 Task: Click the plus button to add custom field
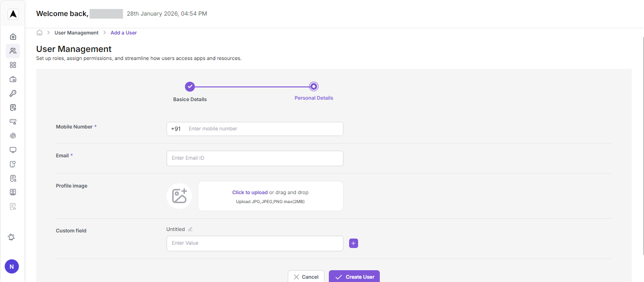pyautogui.click(x=353, y=243)
